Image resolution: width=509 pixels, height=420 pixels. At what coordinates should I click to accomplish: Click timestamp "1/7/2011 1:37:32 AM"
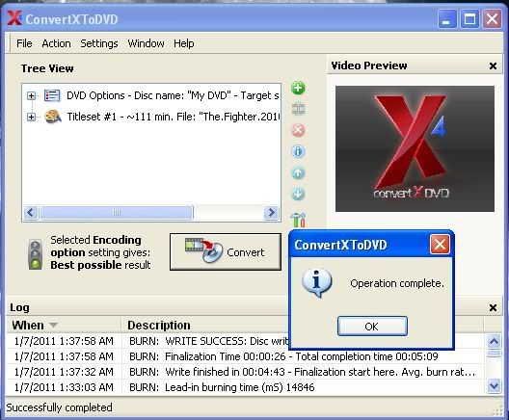(64, 372)
